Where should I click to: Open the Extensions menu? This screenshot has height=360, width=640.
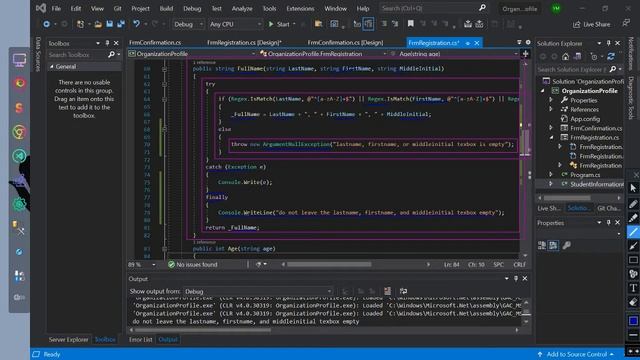300,8
